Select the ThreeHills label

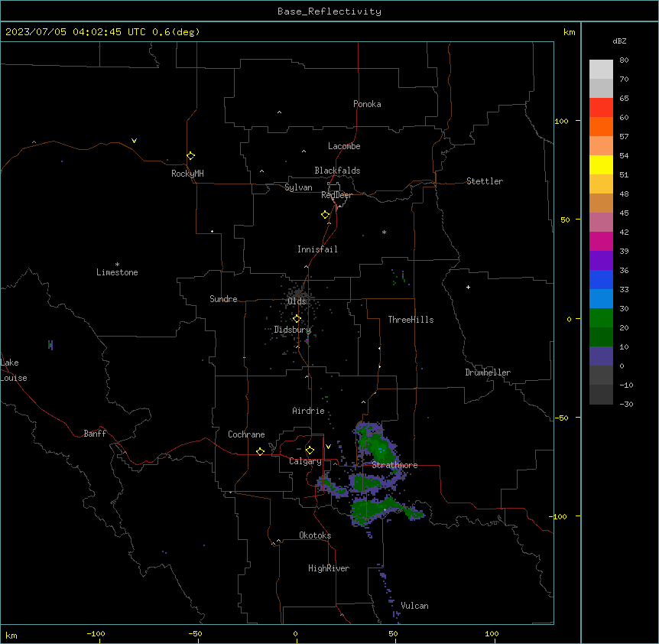[411, 320]
